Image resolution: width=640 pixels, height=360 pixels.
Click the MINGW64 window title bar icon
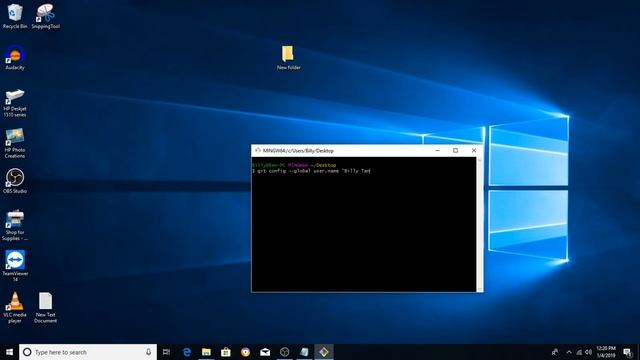[258, 151]
